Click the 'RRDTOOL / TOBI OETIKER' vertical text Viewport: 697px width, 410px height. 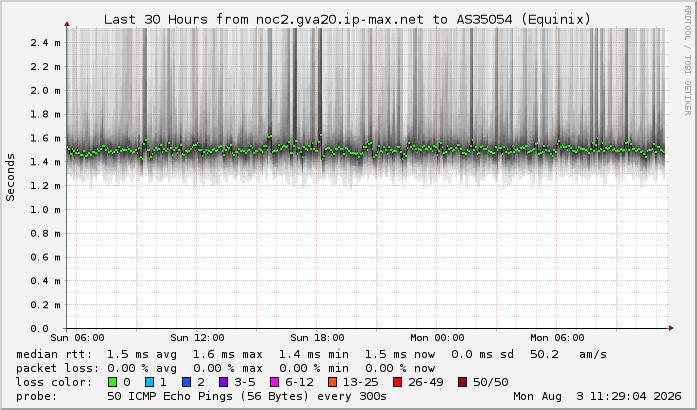coord(688,61)
